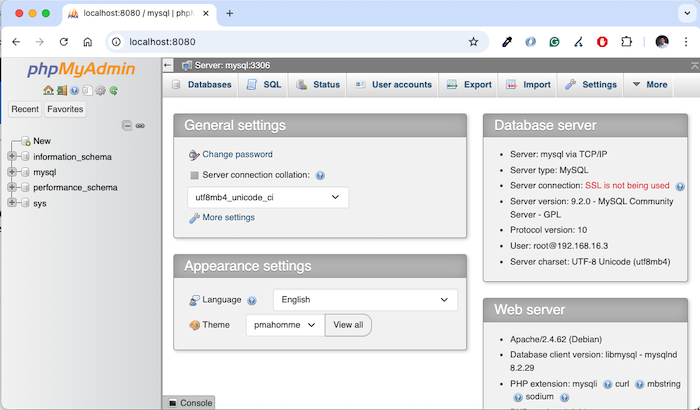Select performance_schema database name
This screenshot has width=700, height=410.
click(x=75, y=188)
